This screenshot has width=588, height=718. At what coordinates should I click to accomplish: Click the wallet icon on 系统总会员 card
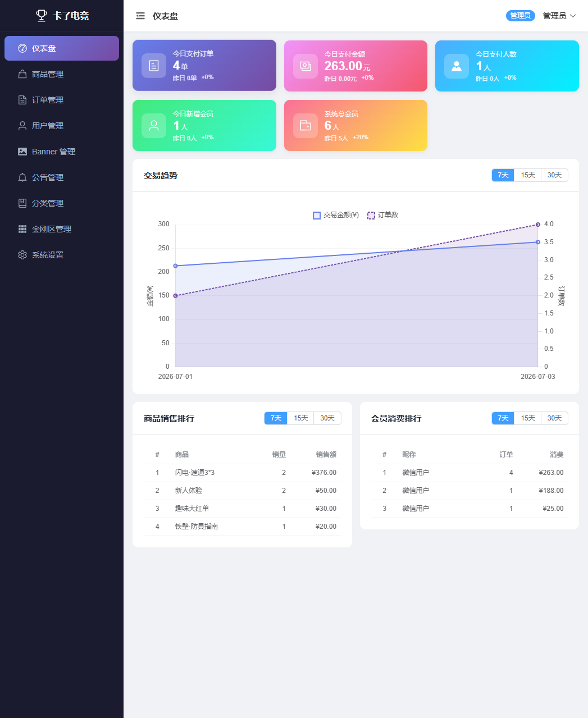pos(306,125)
